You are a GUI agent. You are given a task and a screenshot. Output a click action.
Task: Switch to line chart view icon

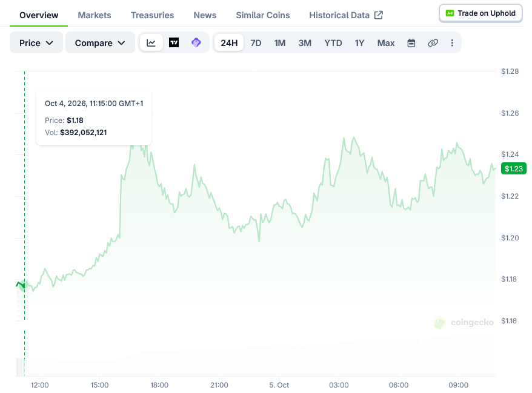click(151, 43)
